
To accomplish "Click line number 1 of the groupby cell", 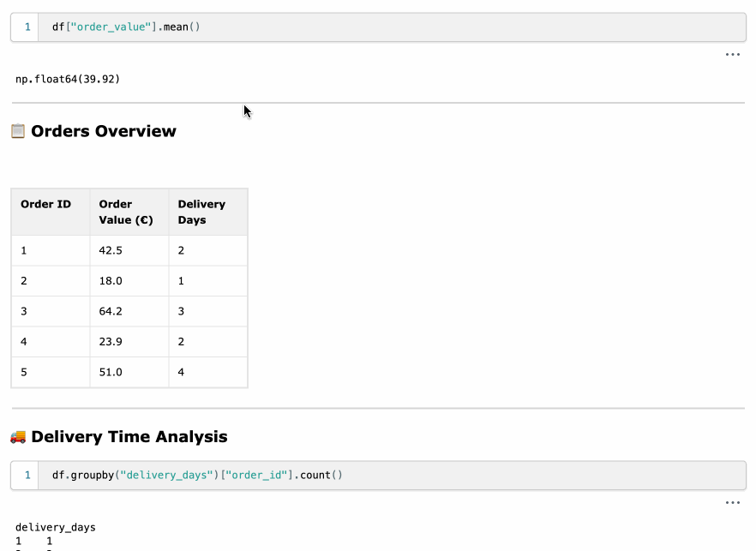I will (x=27, y=475).
